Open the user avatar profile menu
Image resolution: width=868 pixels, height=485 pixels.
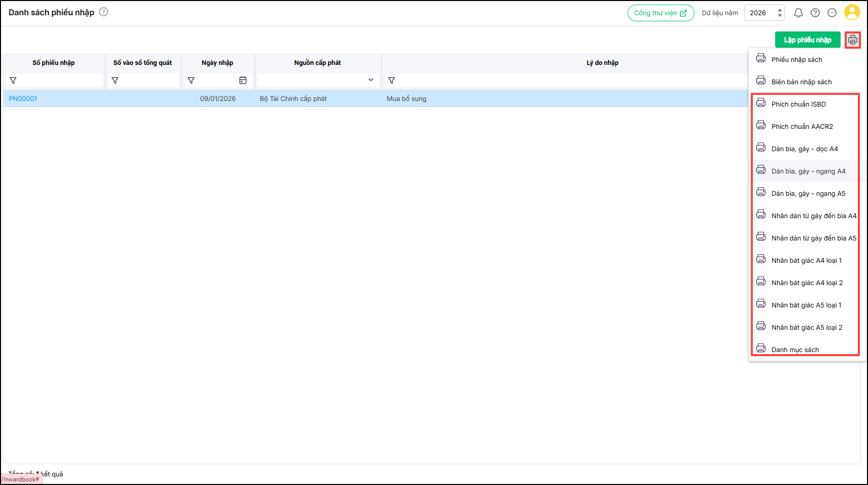click(x=852, y=13)
